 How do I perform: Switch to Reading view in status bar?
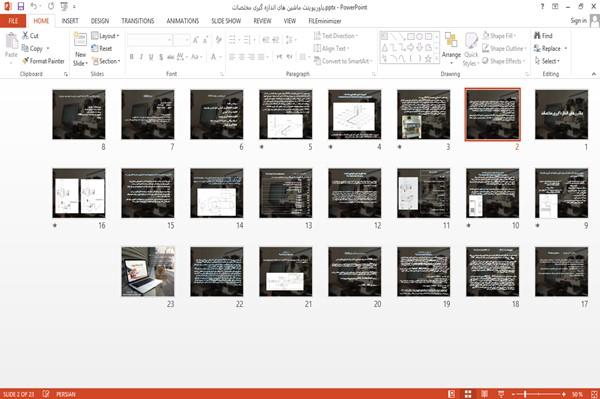coord(484,394)
